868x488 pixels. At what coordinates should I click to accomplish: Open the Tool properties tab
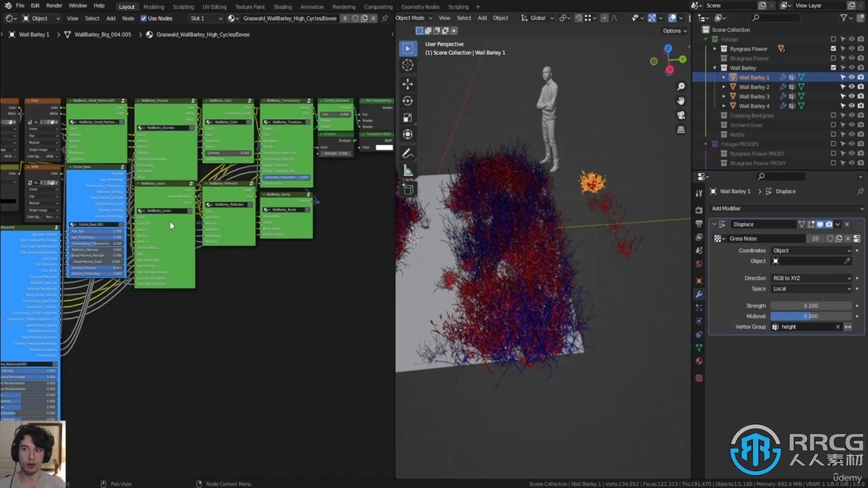[699, 192]
